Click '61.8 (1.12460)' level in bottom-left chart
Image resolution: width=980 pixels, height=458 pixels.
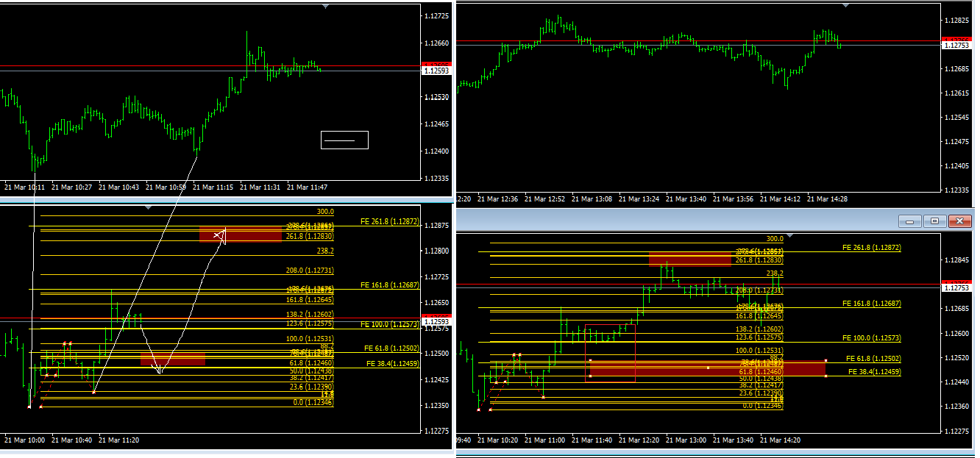[x=312, y=362]
